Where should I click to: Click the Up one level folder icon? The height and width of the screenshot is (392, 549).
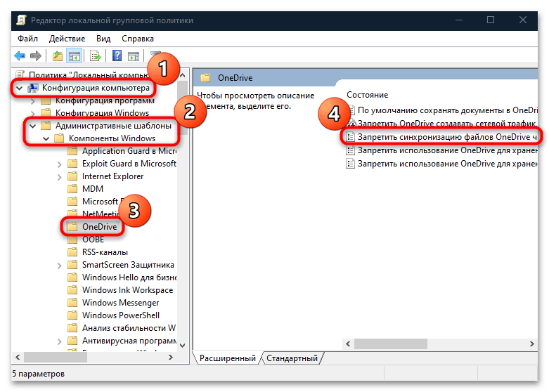(58, 55)
